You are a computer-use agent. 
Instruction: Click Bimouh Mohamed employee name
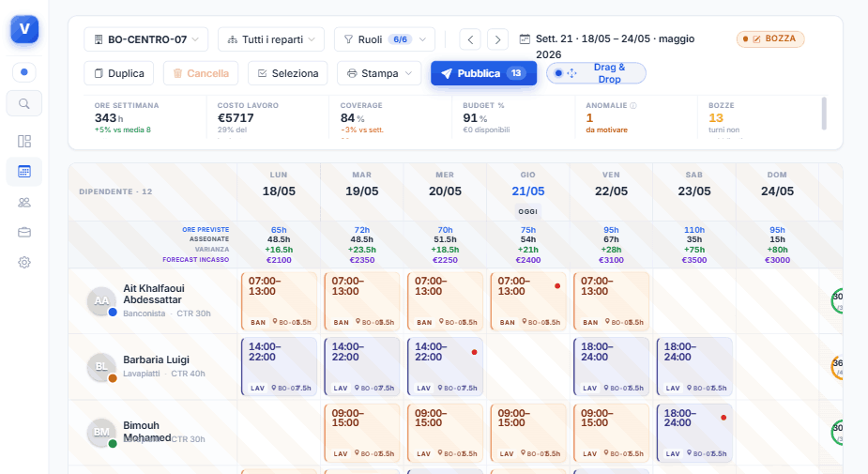pyautogui.click(x=146, y=432)
